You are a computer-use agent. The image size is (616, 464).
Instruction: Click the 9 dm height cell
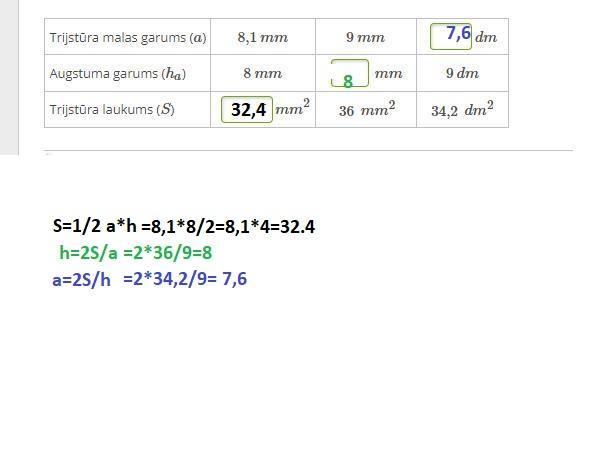pos(461,74)
